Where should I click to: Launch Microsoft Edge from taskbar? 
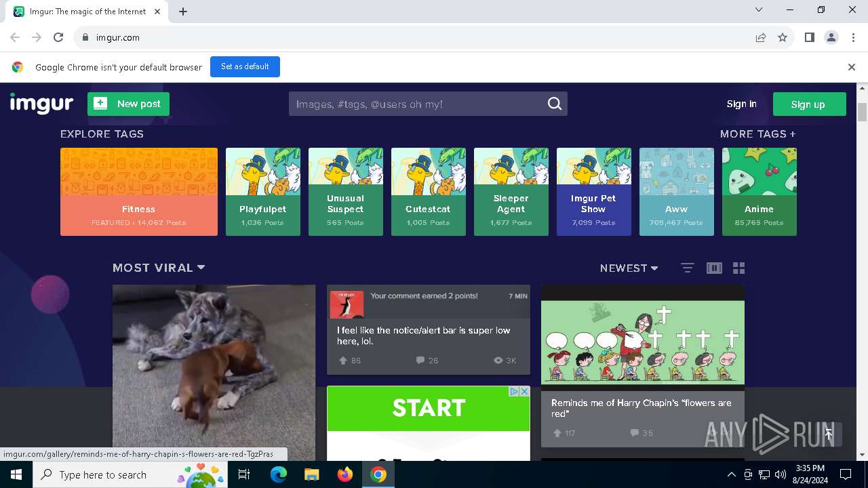(x=279, y=474)
